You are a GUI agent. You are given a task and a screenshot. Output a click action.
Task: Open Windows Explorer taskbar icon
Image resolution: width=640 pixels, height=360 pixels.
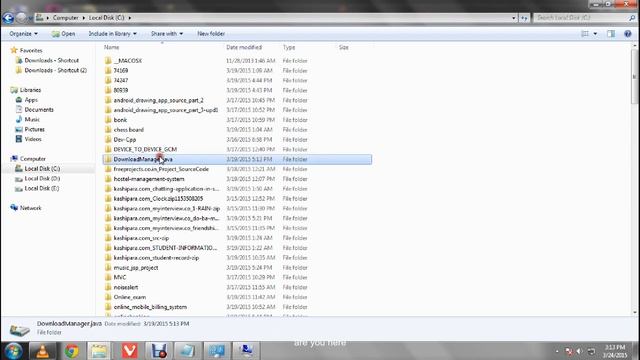[x=99, y=351]
